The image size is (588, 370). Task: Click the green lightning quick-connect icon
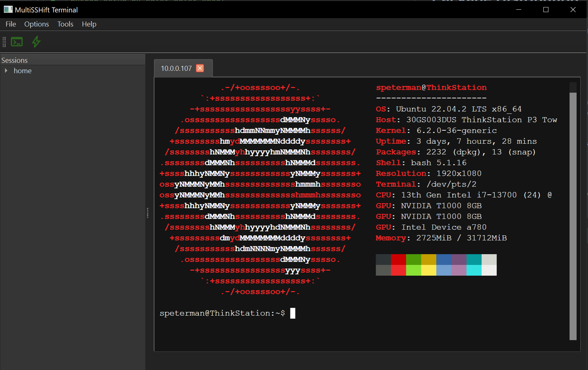tap(36, 42)
